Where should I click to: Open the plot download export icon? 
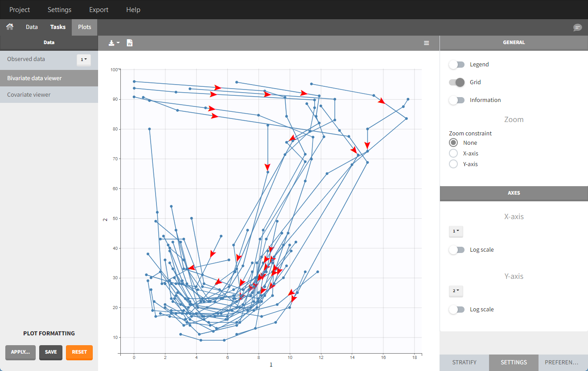click(x=114, y=43)
